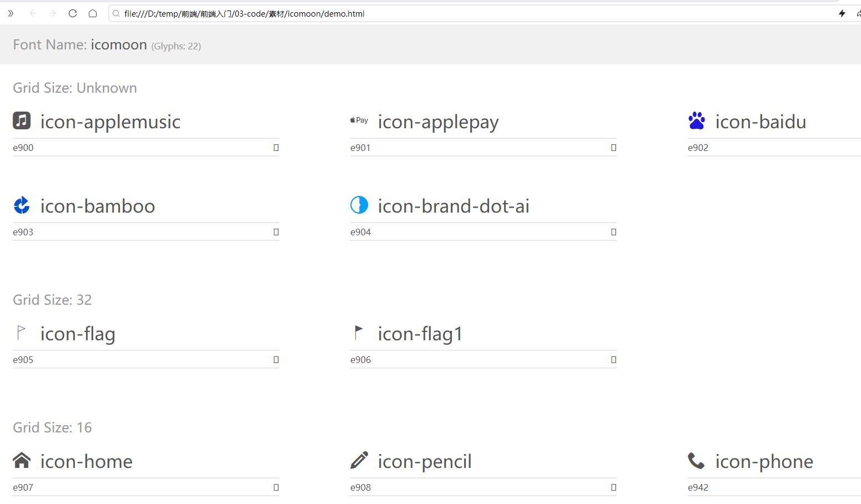The image size is (861, 504).
Task: Click the lightning bolt icon in the toolbar
Action: [x=842, y=13]
